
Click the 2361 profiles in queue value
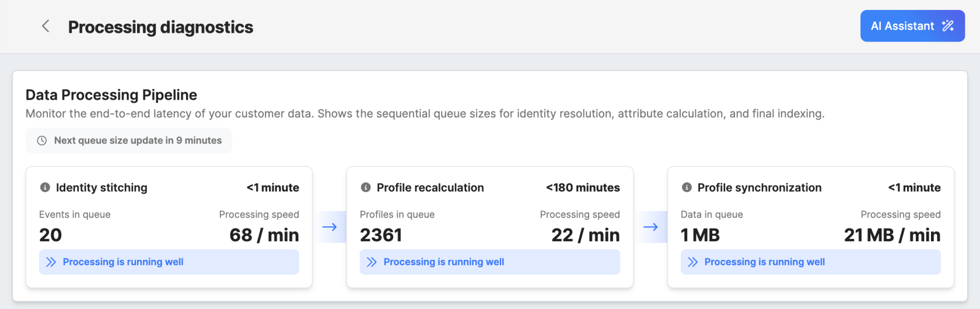tap(381, 235)
